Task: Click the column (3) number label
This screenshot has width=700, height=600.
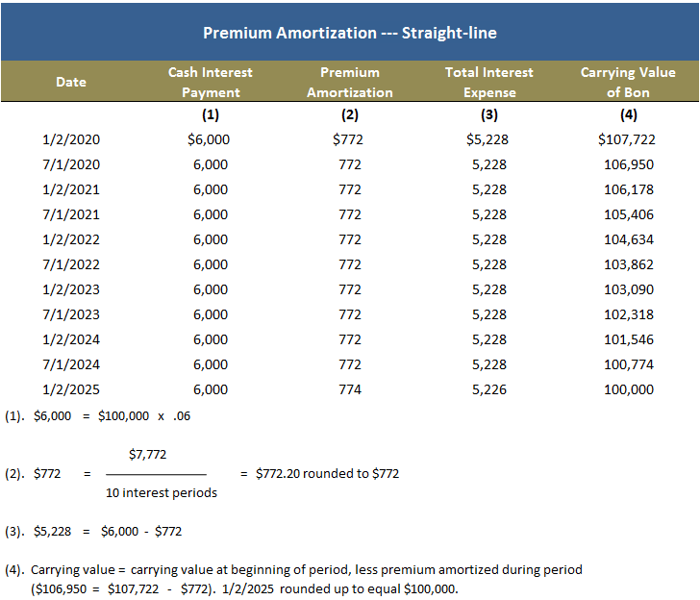Action: (x=489, y=115)
